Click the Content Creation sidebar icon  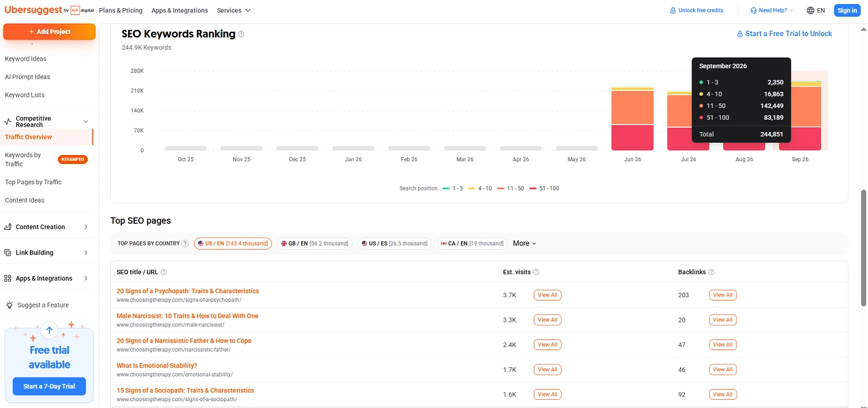pyautogui.click(x=7, y=227)
